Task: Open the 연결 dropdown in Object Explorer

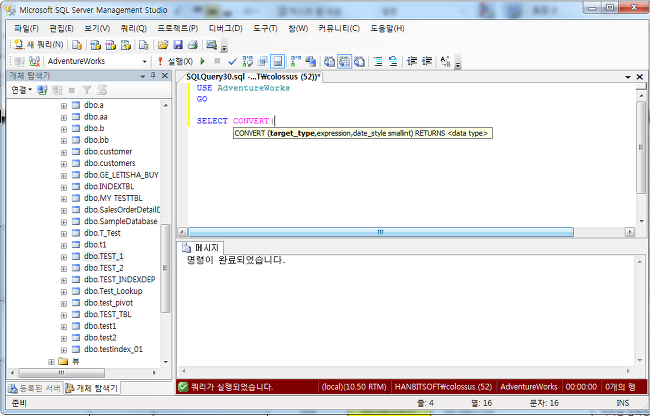Action: [x=22, y=90]
